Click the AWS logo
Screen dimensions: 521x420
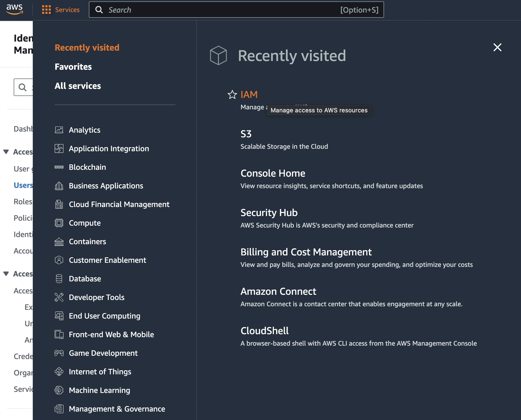pos(14,10)
